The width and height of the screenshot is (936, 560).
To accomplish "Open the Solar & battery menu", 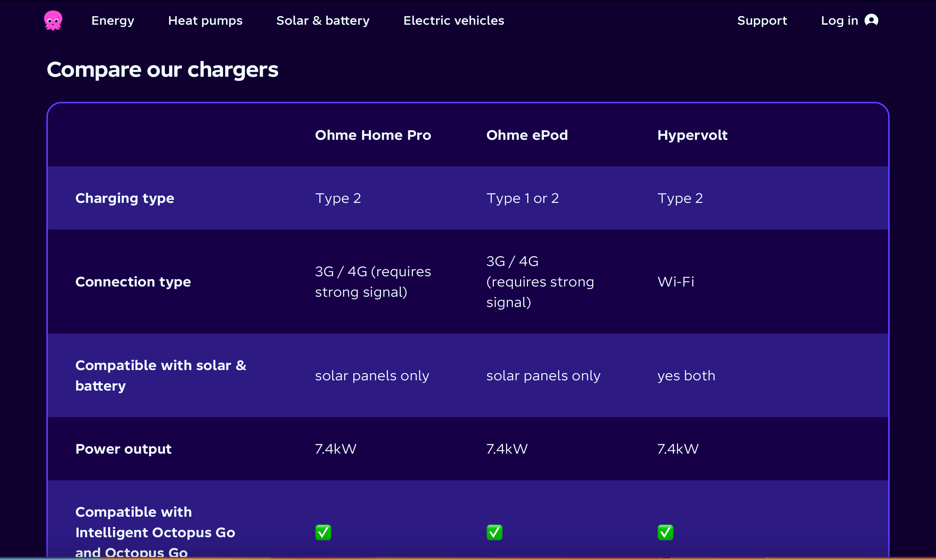I will [323, 21].
